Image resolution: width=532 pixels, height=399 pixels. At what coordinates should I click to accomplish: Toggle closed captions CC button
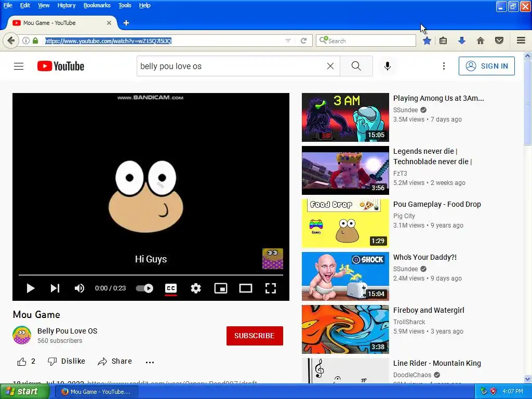[x=170, y=288]
